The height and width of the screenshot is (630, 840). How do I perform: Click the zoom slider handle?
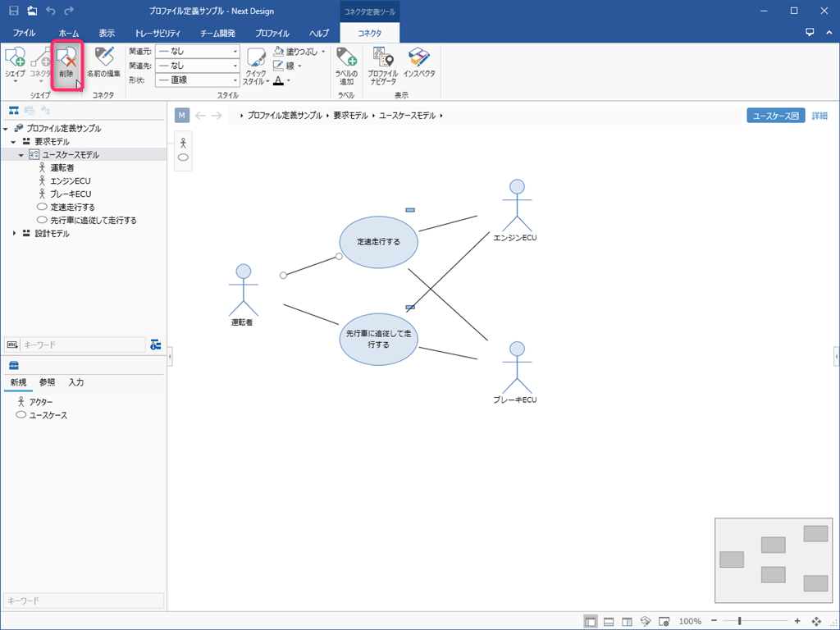coord(739,621)
